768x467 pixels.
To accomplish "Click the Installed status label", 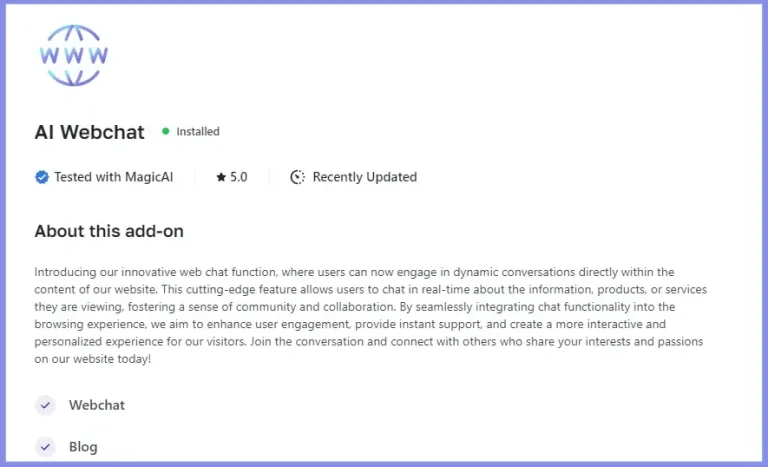I will tap(198, 131).
